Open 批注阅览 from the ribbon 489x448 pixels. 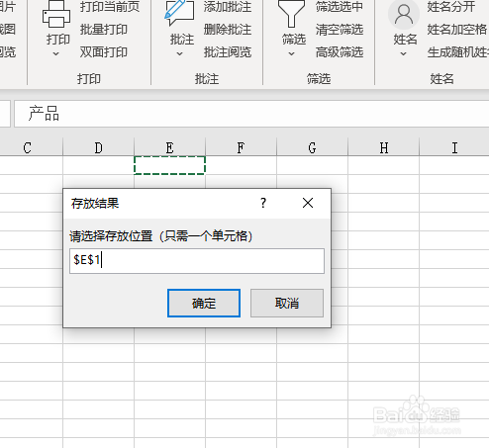point(228,52)
